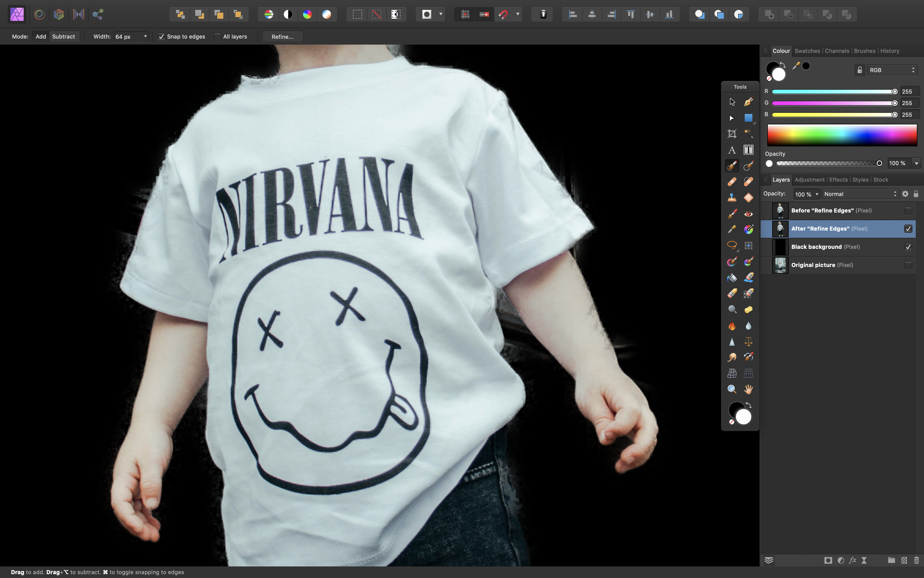
Task: Select the Burn flame tool
Action: tap(732, 326)
